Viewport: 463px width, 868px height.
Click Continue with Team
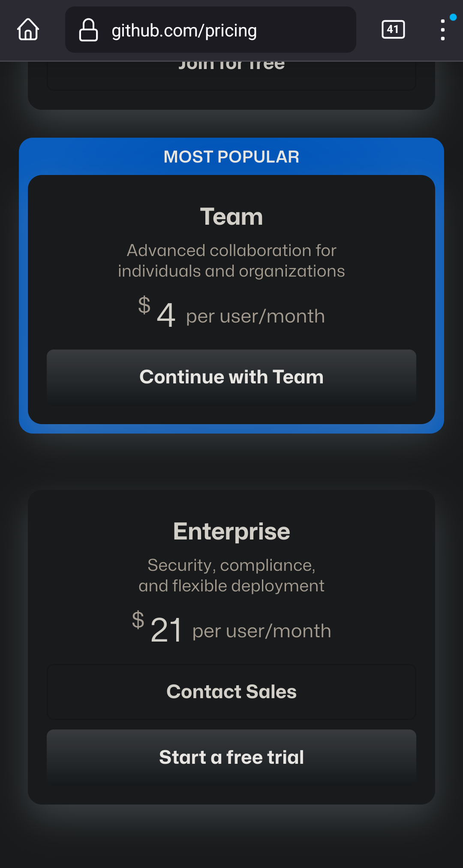[x=231, y=377]
